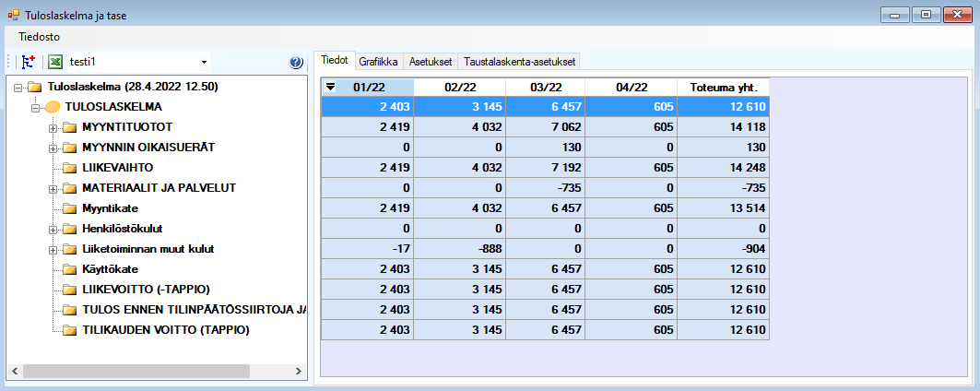Screen dimensions: 980x391
Task: Switch to the Grafiikka tab
Action: point(379,62)
